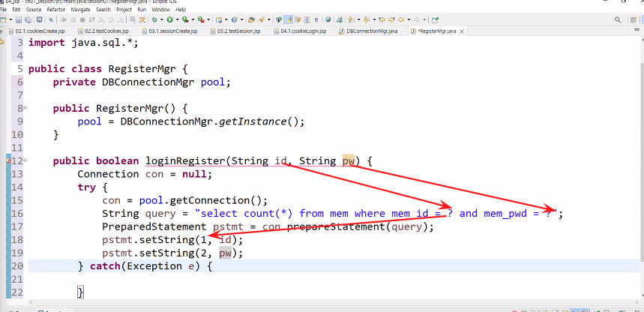
Task: Click the Pin Editor icon
Action: [435, 19]
